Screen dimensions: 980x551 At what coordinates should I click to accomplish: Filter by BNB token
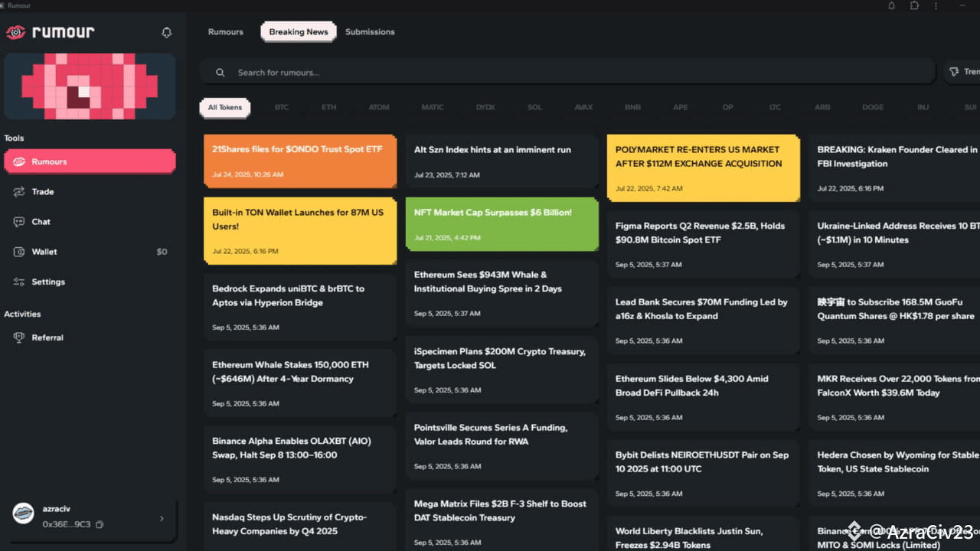(x=632, y=107)
